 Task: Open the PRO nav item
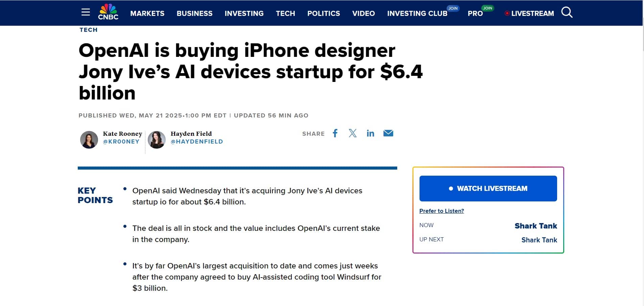click(475, 14)
